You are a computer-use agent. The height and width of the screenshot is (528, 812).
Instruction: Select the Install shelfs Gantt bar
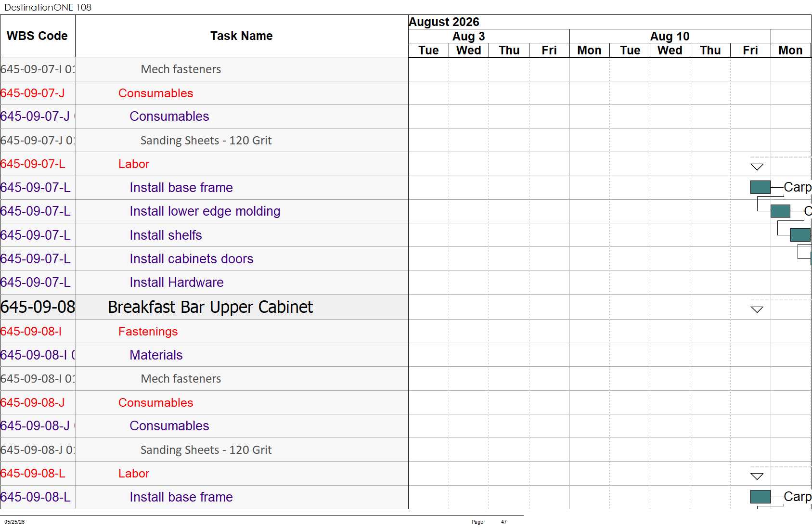(800, 235)
